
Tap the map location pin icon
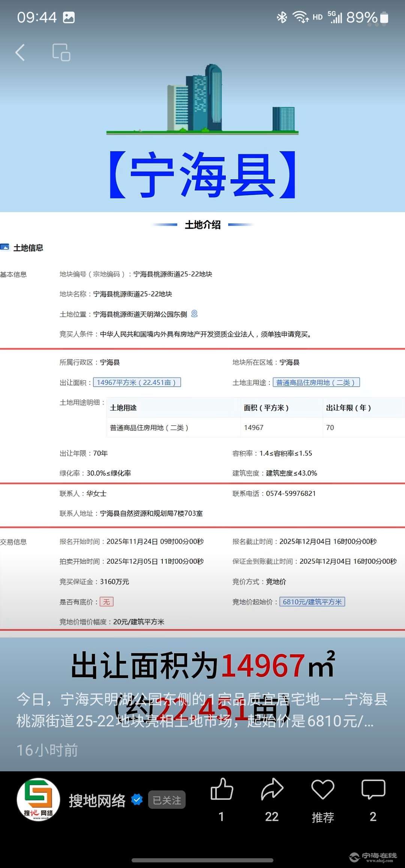(x=194, y=314)
